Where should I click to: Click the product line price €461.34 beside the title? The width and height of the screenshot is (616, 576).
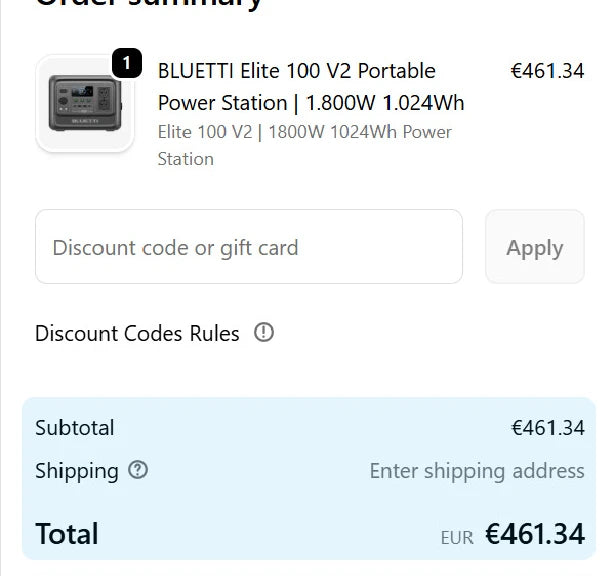point(546,71)
